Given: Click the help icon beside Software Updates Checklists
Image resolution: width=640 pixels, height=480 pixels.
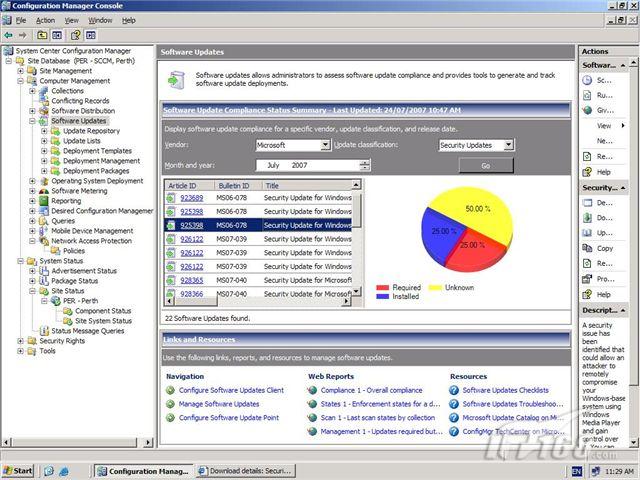Looking at the screenshot, I should 454,390.
